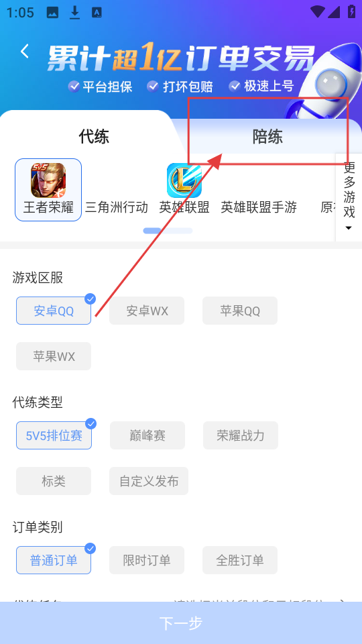
Task: Tap the battery icon in status bar
Action: 351,11
